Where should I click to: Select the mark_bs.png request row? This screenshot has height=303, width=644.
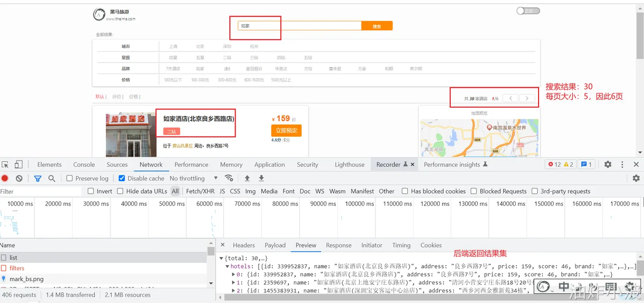103,279
